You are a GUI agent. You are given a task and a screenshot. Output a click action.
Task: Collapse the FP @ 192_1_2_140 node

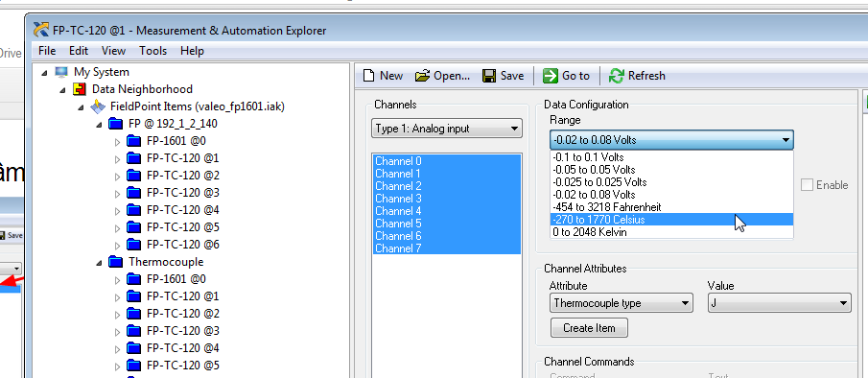(99, 124)
